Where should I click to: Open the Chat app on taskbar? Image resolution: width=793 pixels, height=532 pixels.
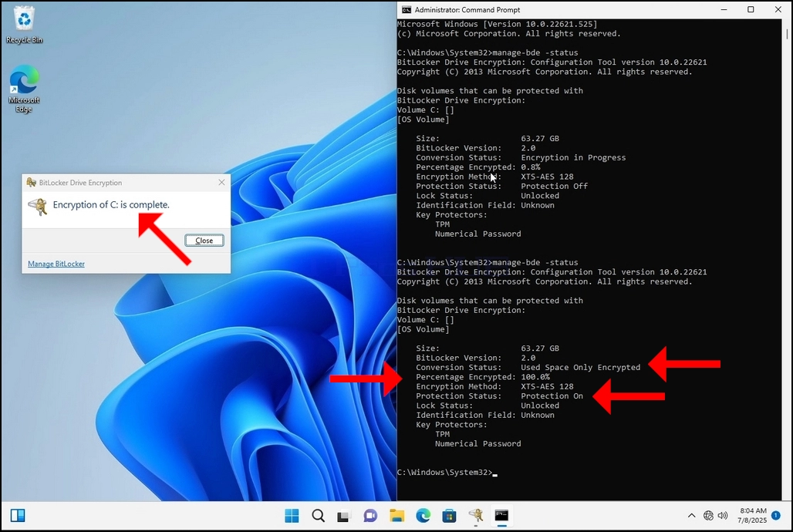(x=370, y=515)
